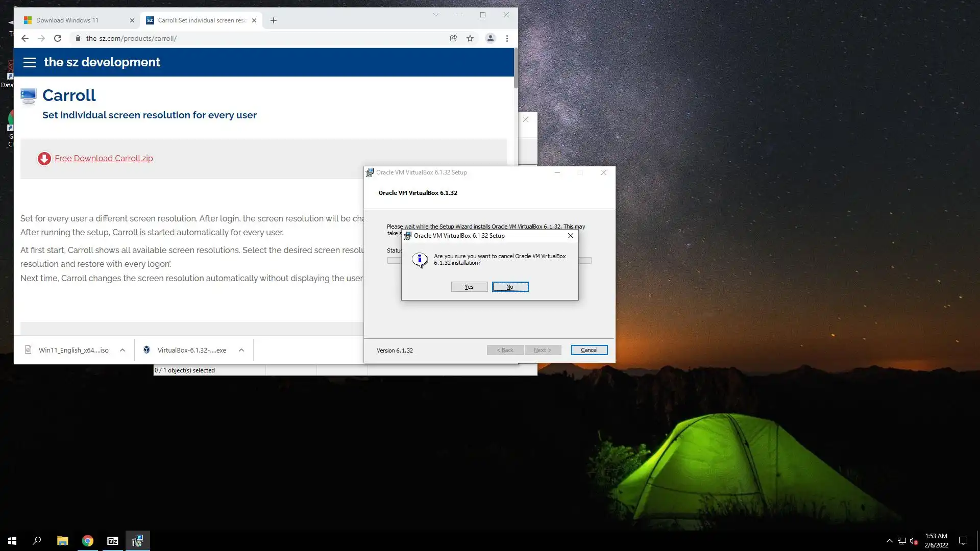Click the Chrome reload page icon
Screen dimensions: 980x551
[58, 38]
